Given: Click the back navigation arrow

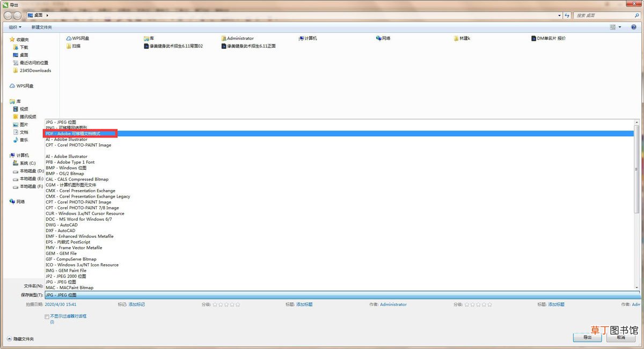Looking at the screenshot, I should click(x=8, y=16).
